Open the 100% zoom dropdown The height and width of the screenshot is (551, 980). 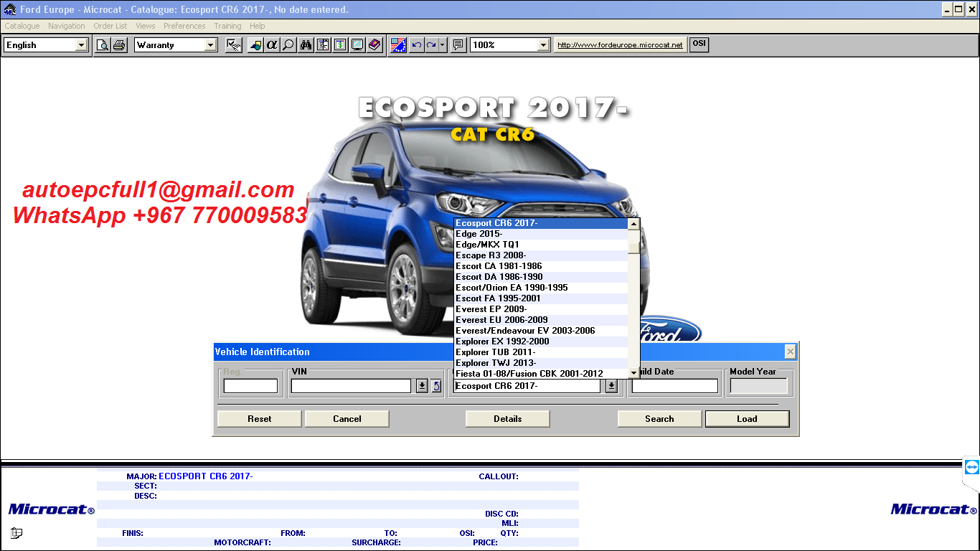[x=543, y=44]
